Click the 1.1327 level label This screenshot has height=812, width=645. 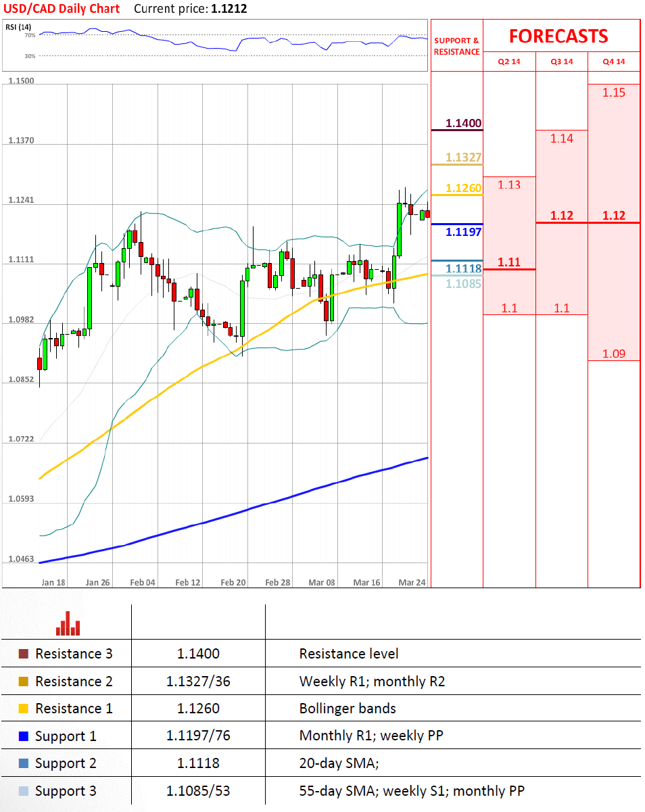point(463,158)
